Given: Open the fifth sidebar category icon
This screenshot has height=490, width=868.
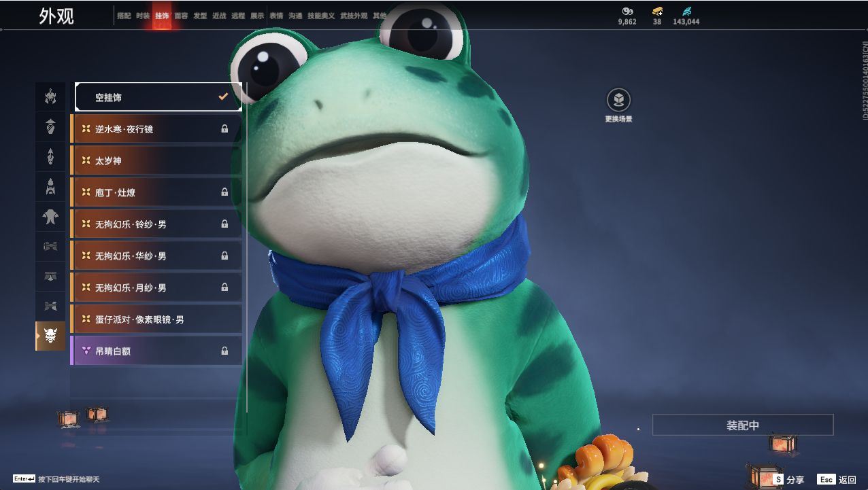Looking at the screenshot, I should point(50,217).
